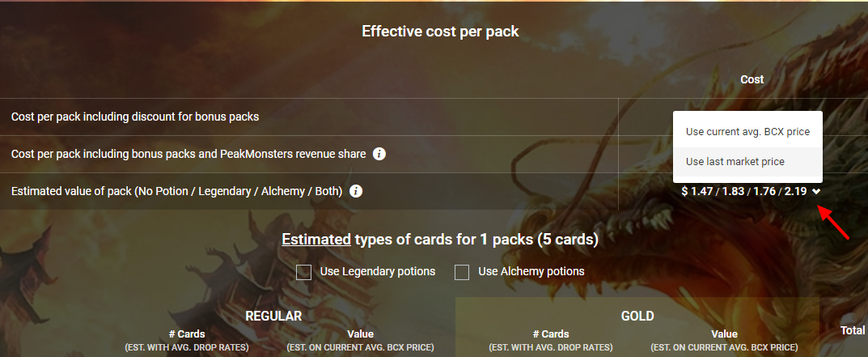Click info icon beside PeakMonsters revenue share
The height and width of the screenshot is (357, 868).
379,154
